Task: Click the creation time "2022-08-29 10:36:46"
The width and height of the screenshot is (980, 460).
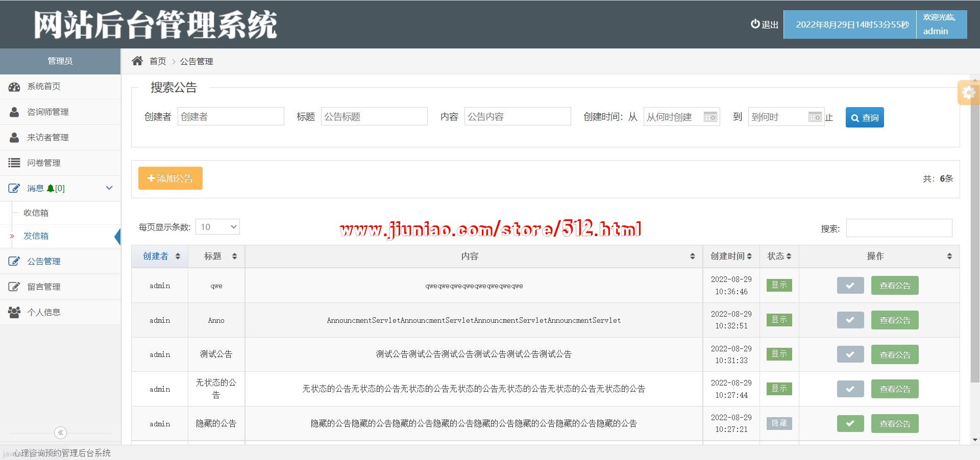Action: tap(731, 286)
